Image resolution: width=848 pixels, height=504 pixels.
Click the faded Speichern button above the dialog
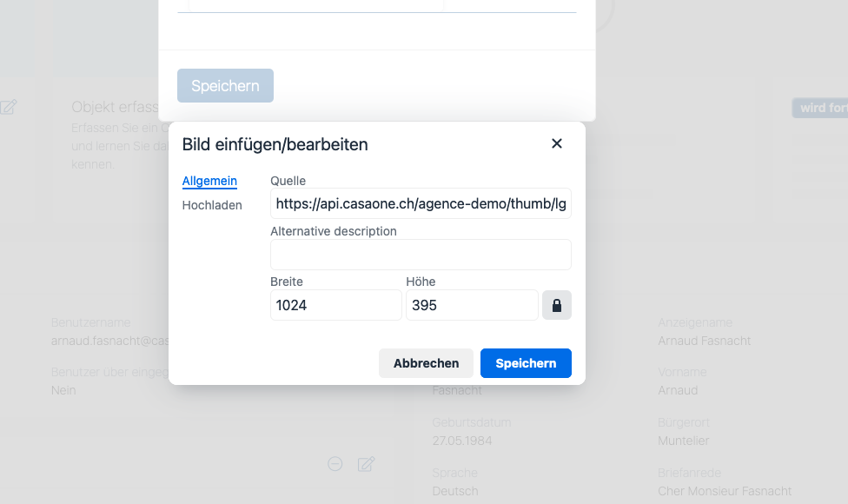(x=226, y=85)
